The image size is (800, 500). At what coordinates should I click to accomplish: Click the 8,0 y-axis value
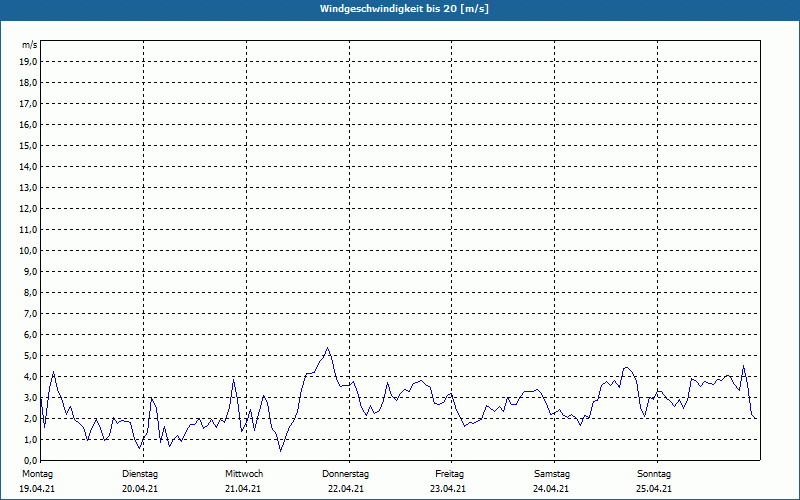31,292
